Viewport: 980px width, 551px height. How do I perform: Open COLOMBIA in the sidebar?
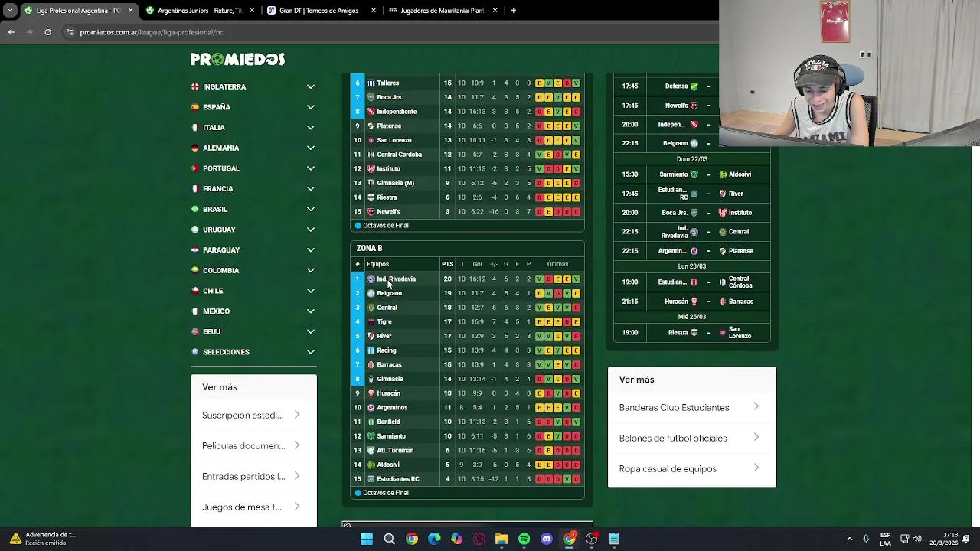click(x=253, y=270)
